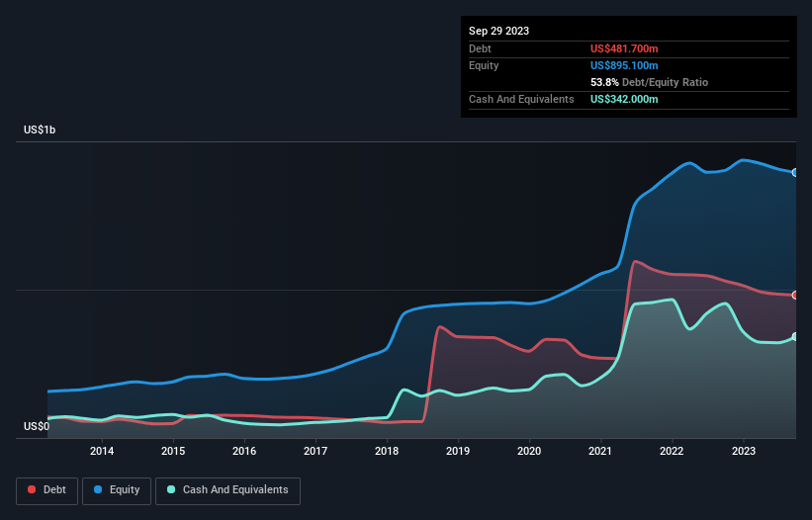Viewport: 812px width, 520px height.
Task: Click the US$0 y-axis label
Action: [x=37, y=426]
